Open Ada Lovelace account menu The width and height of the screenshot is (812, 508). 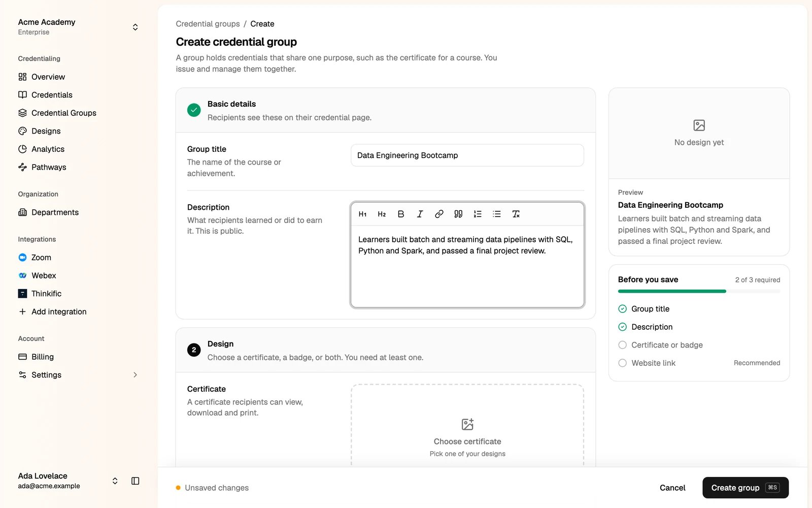coord(69,481)
